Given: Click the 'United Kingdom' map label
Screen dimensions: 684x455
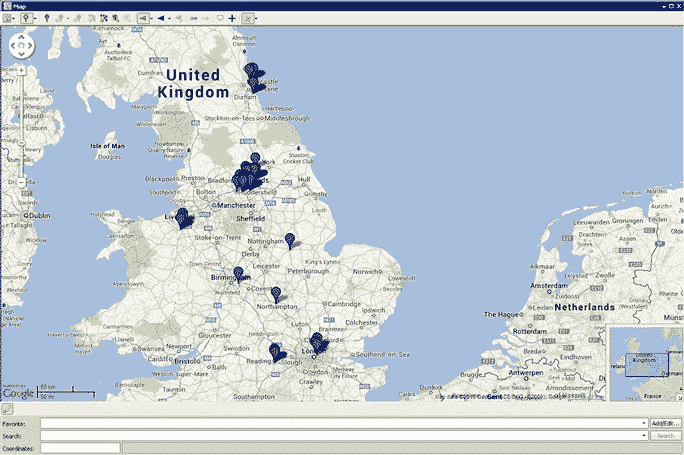Looking at the screenshot, I should tap(193, 83).
